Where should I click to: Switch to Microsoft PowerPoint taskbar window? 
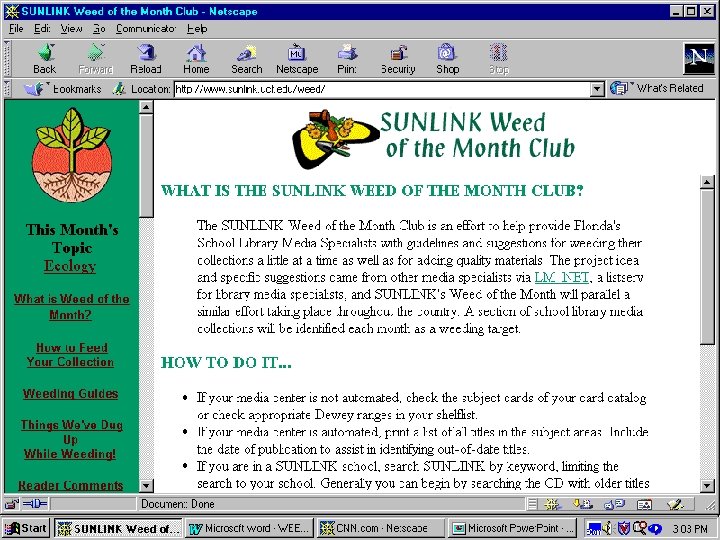(512, 528)
